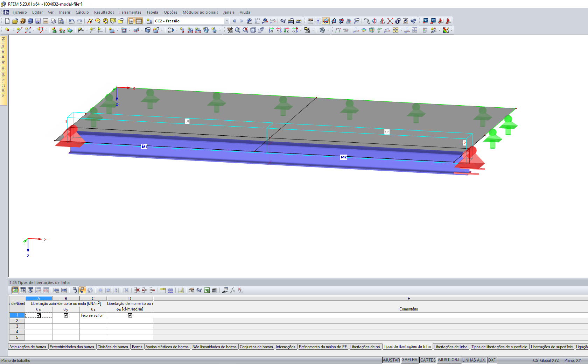The width and height of the screenshot is (588, 364).
Task: Print using the printer icon
Action: coord(54,21)
